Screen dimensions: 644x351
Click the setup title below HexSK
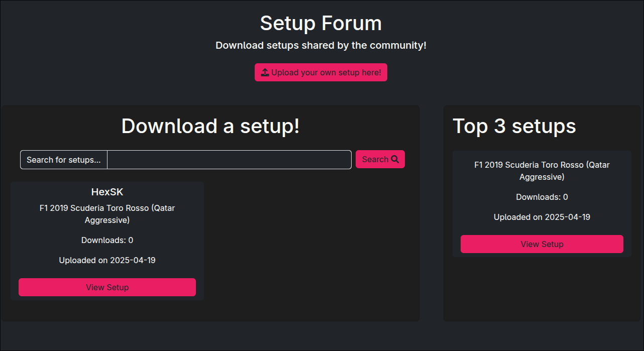(x=107, y=214)
